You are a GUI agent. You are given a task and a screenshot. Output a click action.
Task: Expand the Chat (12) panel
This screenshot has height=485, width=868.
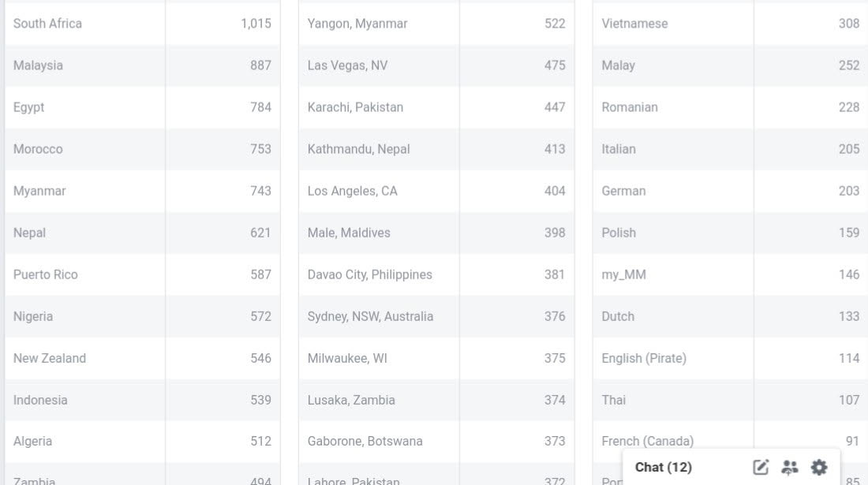664,468
